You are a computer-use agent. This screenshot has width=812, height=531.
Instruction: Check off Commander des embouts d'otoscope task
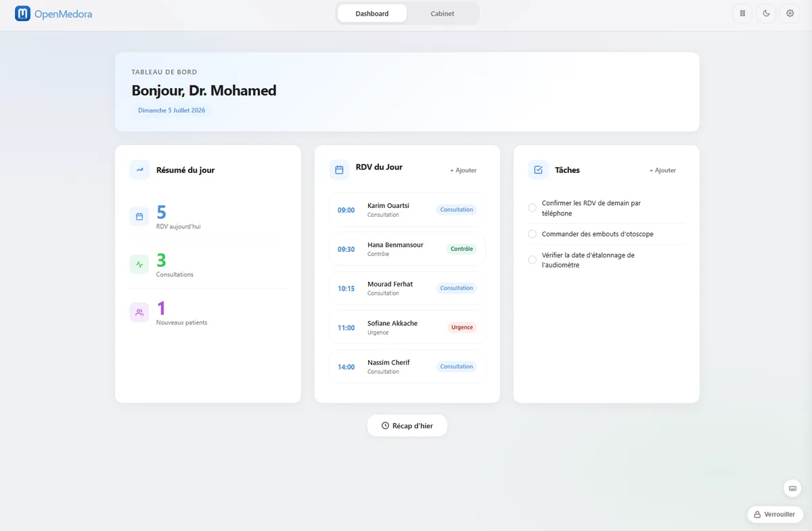click(x=533, y=234)
